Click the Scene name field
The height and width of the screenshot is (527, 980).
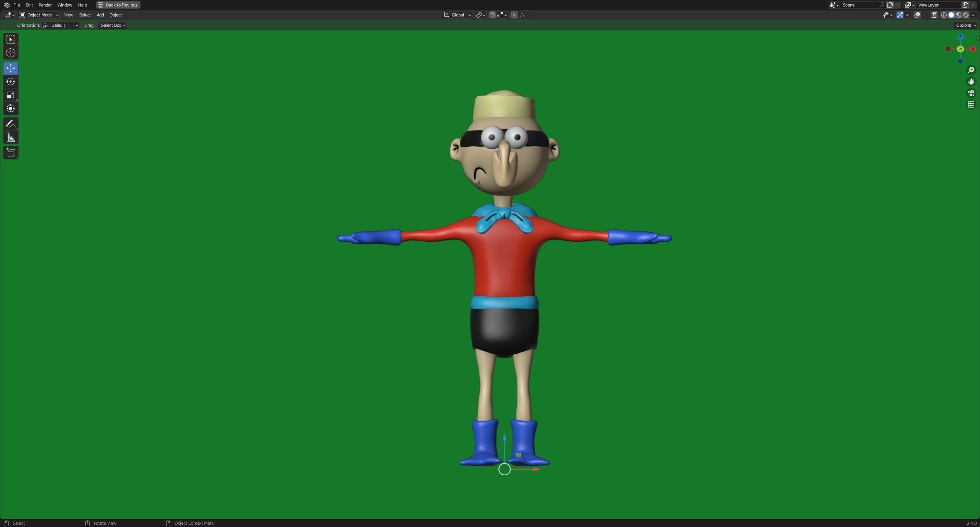859,5
